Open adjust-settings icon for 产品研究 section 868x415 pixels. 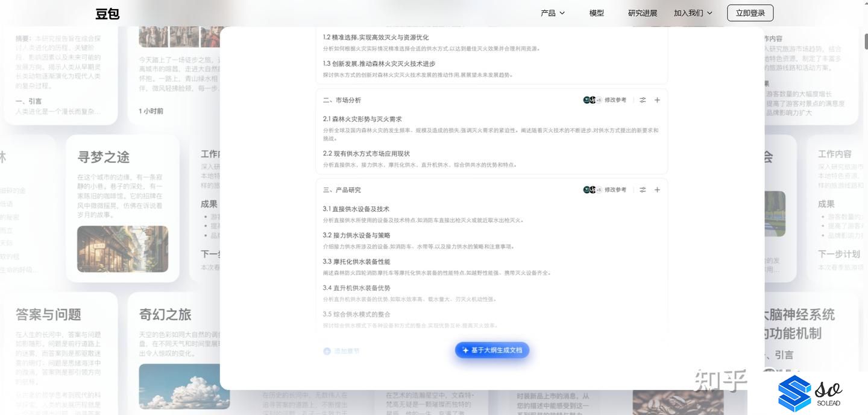[643, 190]
